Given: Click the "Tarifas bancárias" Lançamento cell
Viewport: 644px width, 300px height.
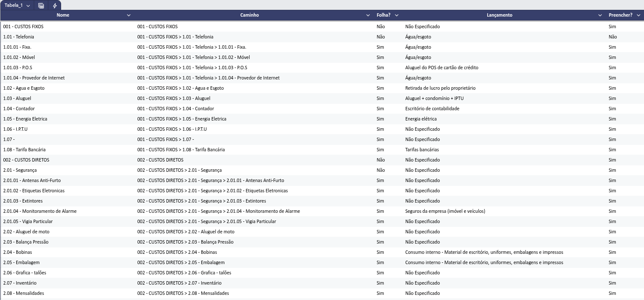Looking at the screenshot, I should tap(422, 150).
